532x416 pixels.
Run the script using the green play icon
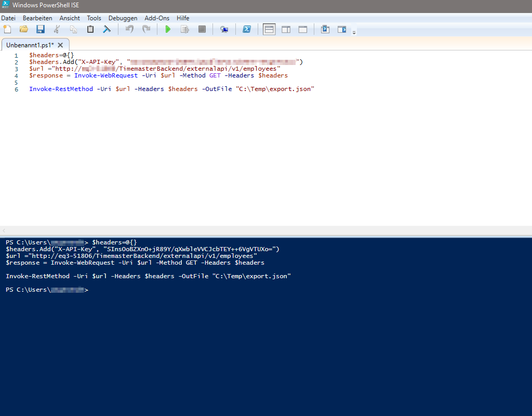click(x=168, y=29)
